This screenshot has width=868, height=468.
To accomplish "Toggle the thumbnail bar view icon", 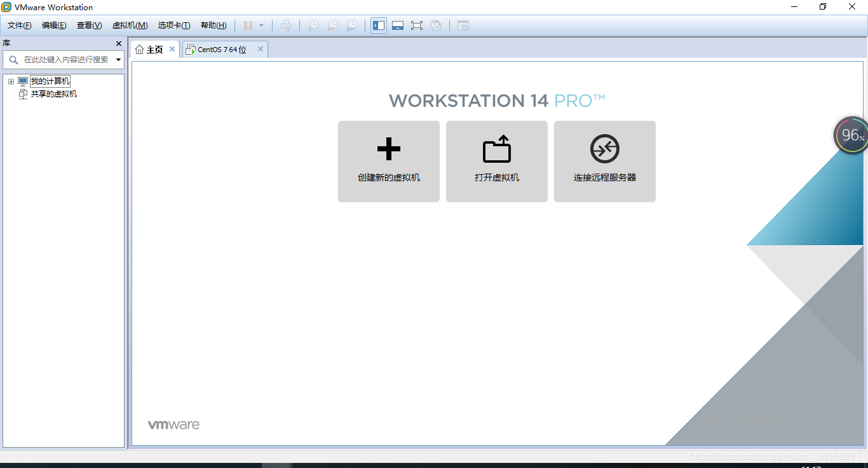I will click(x=398, y=25).
